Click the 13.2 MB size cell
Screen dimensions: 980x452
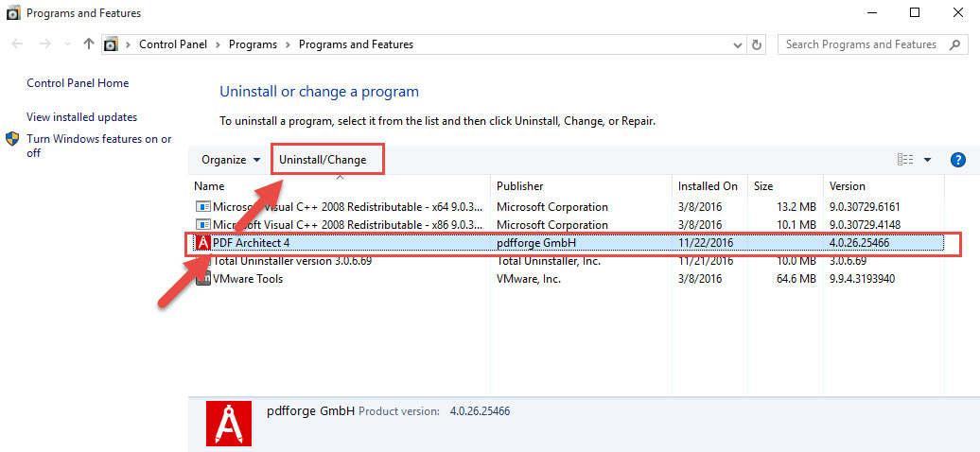pos(796,207)
